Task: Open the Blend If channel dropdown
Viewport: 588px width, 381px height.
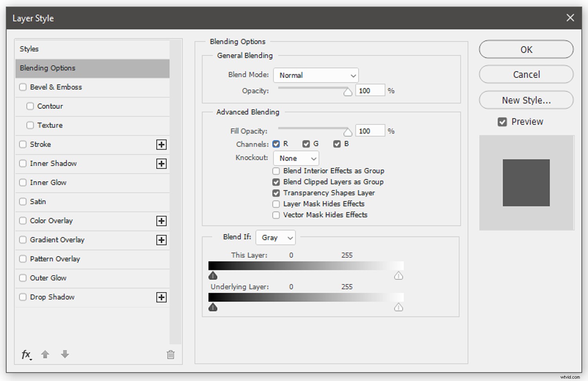Action: coord(276,238)
